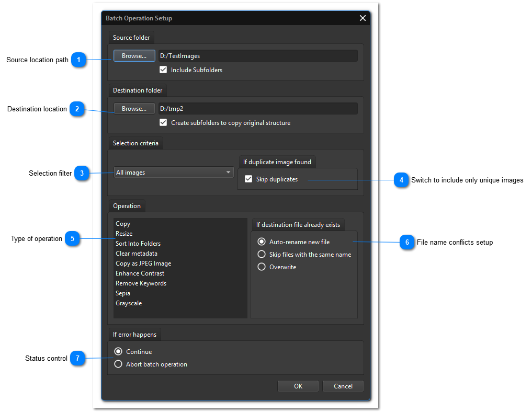Image resolution: width=532 pixels, height=413 pixels.
Task: Open the All images selection dropdown
Action: click(x=174, y=173)
